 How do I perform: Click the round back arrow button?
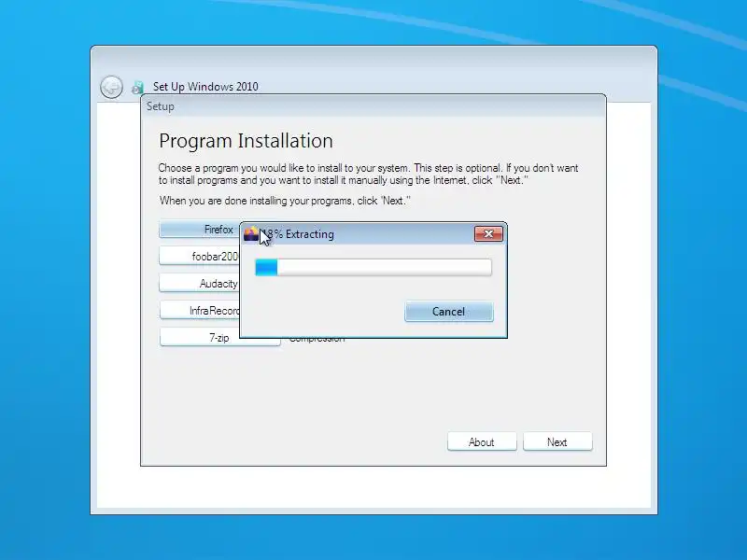tap(111, 87)
